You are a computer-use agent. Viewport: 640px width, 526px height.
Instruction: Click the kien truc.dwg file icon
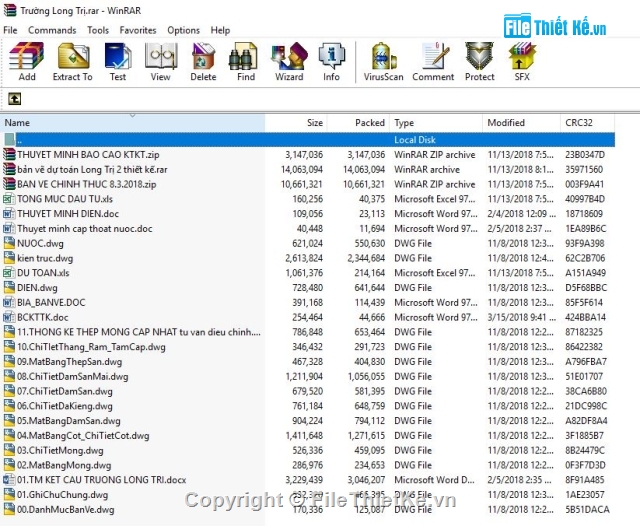[9, 258]
